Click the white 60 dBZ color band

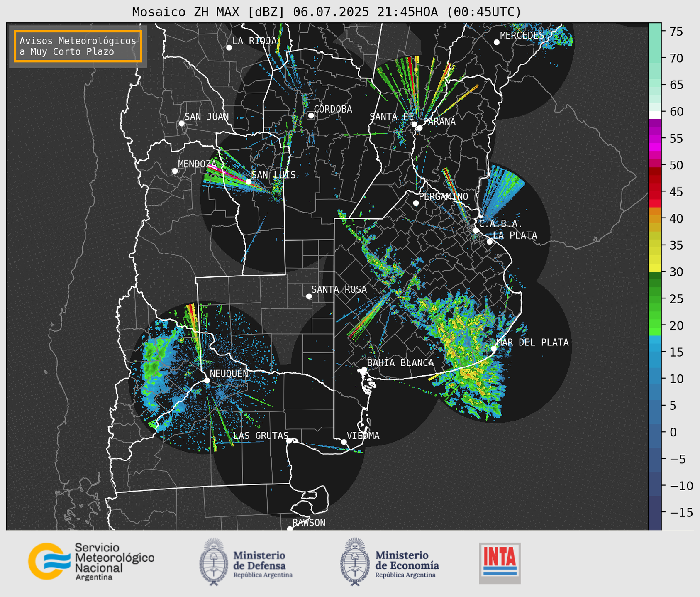[x=655, y=115]
